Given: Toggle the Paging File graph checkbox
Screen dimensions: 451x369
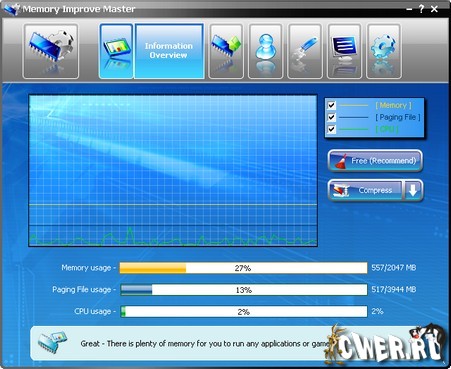Looking at the screenshot, I should [x=331, y=117].
